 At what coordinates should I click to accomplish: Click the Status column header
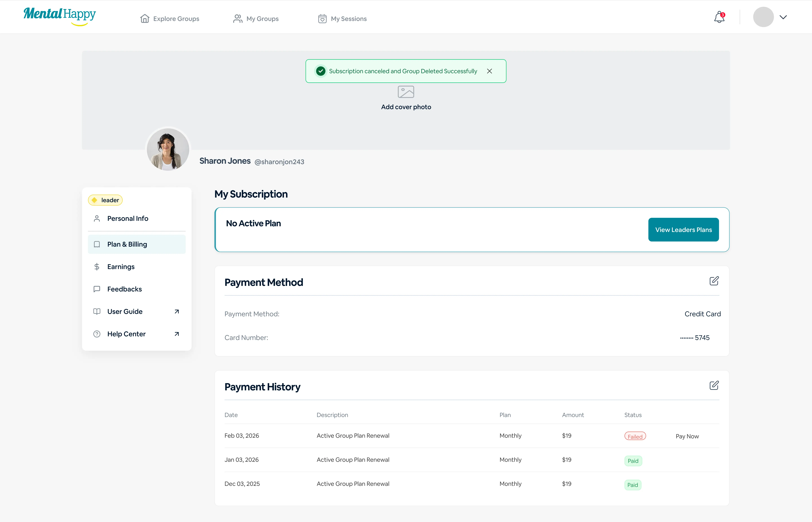tap(633, 415)
